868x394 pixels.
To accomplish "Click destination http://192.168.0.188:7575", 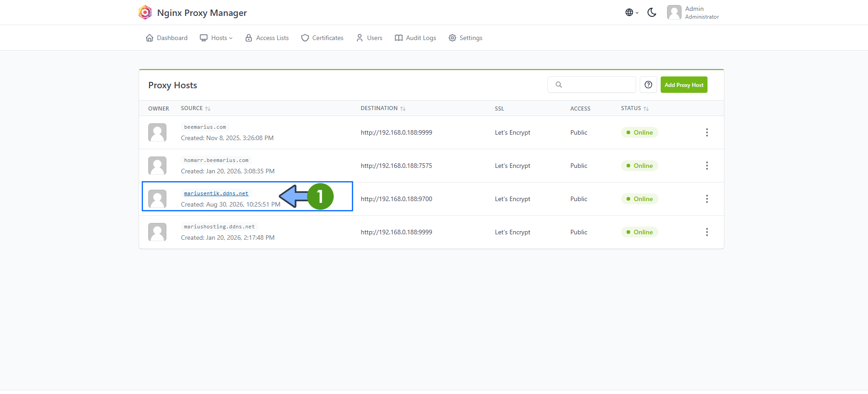I will [396, 166].
